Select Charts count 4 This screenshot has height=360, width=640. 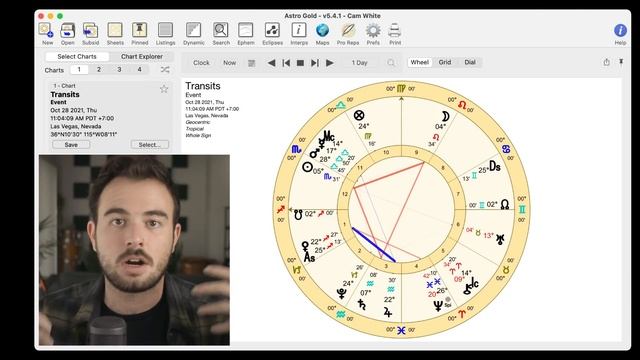[x=139, y=70]
